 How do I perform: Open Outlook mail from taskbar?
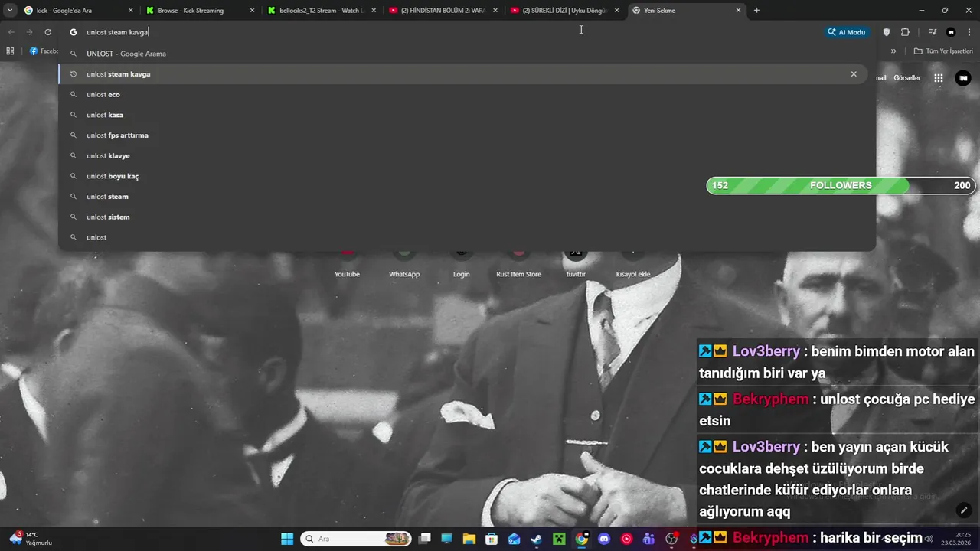pyautogui.click(x=514, y=539)
